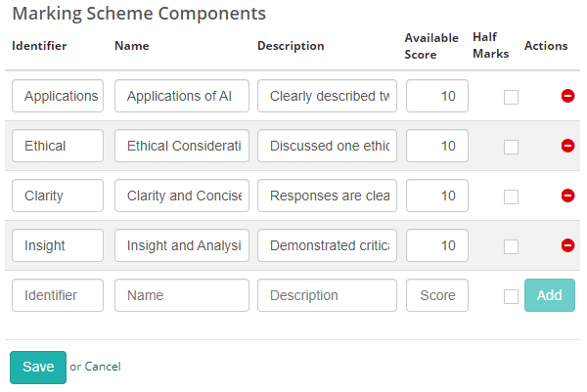Enable half marks for Insight row
The height and width of the screenshot is (392, 587).
click(511, 246)
